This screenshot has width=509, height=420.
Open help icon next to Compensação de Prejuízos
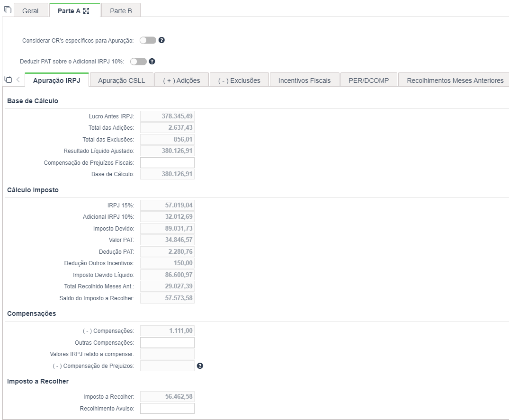(x=200, y=366)
